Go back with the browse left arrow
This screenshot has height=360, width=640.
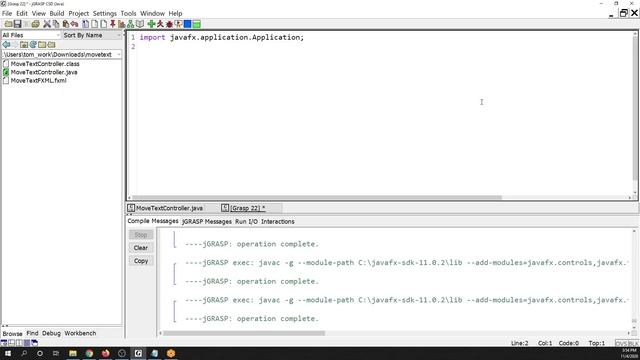click(6, 44)
